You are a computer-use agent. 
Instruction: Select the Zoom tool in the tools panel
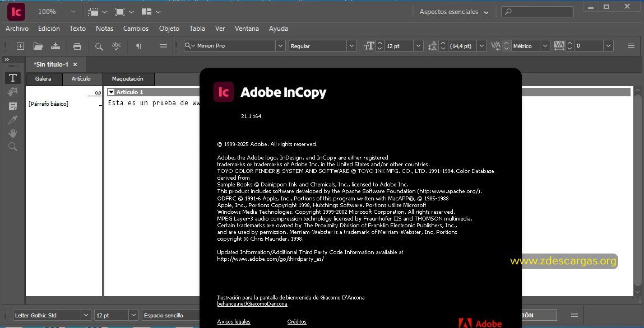[13, 147]
